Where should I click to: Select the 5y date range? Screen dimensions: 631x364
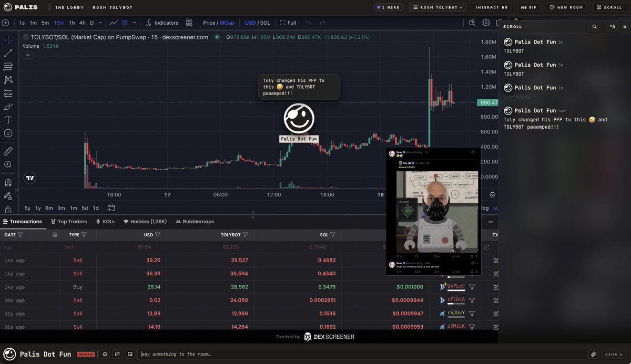[27, 208]
